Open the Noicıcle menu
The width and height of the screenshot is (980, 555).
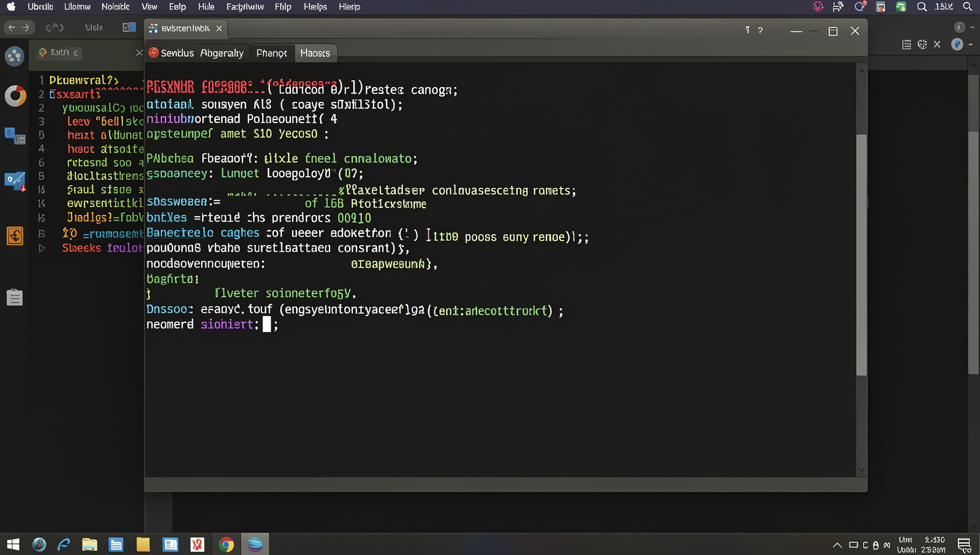116,7
